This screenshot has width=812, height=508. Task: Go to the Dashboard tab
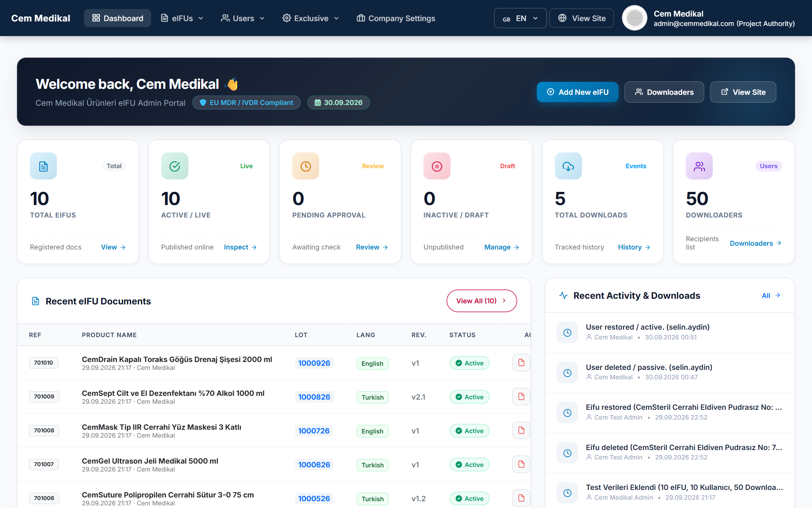pyautogui.click(x=118, y=18)
